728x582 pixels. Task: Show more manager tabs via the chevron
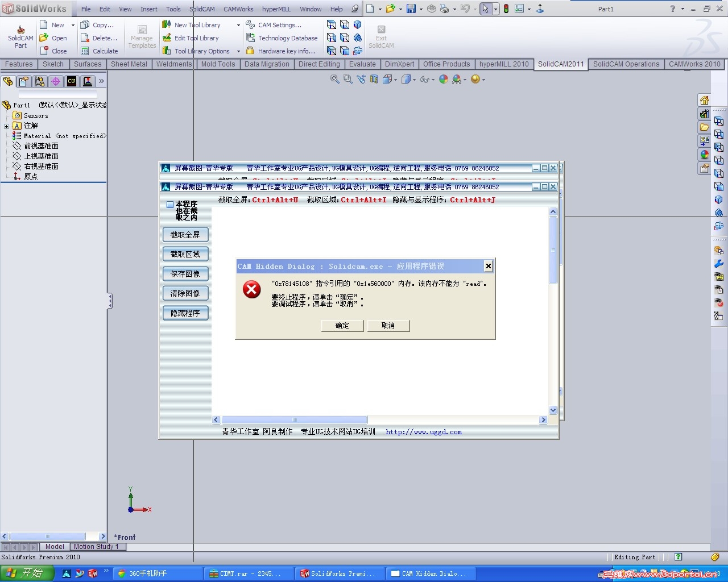click(101, 81)
